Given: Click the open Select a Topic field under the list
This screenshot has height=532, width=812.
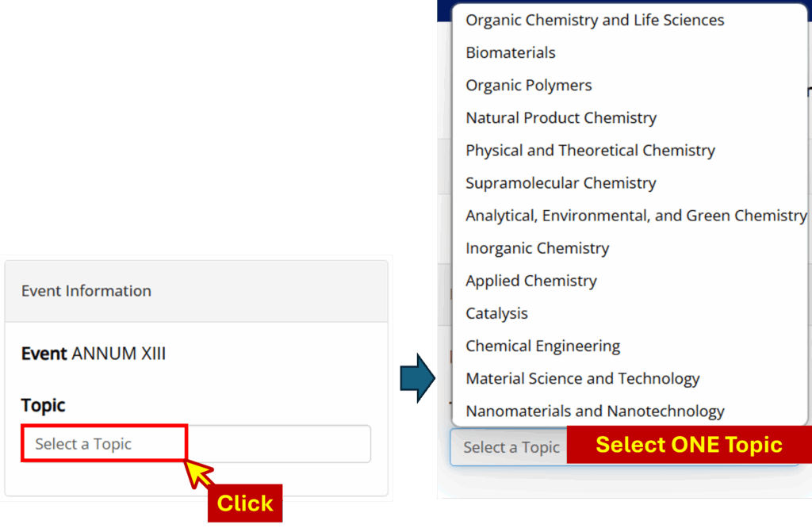Looking at the screenshot, I should (509, 448).
